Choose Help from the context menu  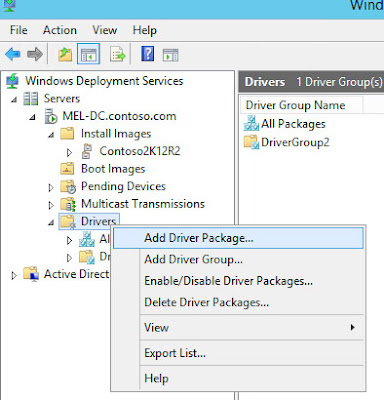click(x=238, y=378)
